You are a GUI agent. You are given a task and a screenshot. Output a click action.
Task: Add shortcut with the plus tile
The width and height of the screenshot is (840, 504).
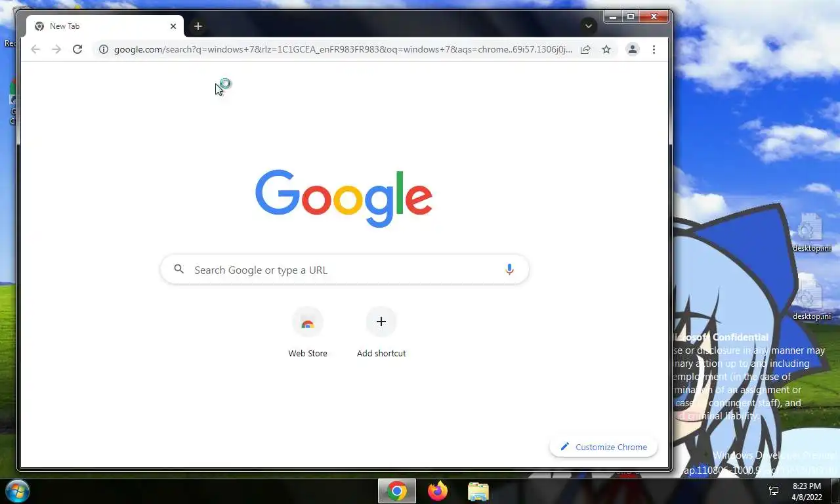[x=381, y=333]
